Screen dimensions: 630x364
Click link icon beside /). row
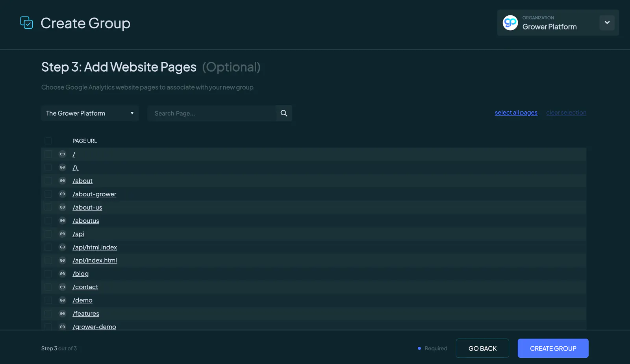click(x=62, y=168)
